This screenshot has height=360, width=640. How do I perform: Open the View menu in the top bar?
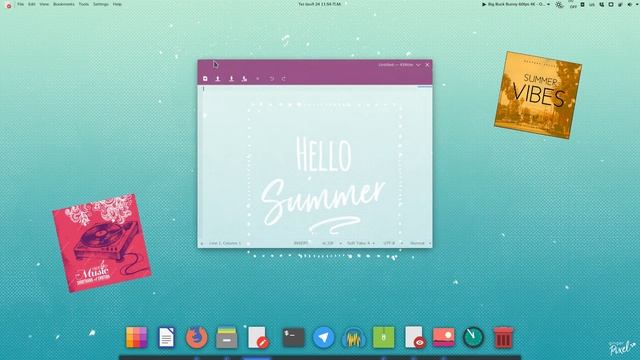tap(44, 4)
